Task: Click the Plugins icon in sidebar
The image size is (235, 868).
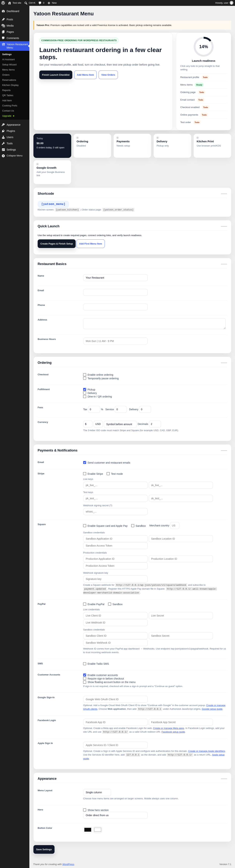Action: click(3, 131)
